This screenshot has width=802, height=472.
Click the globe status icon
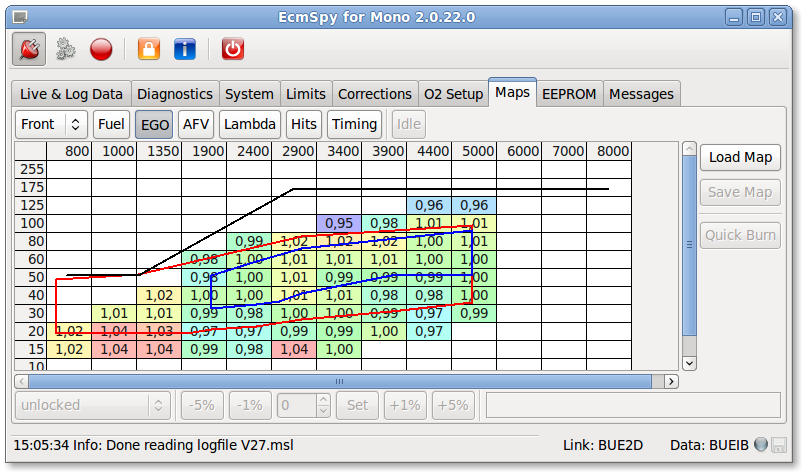[x=761, y=443]
